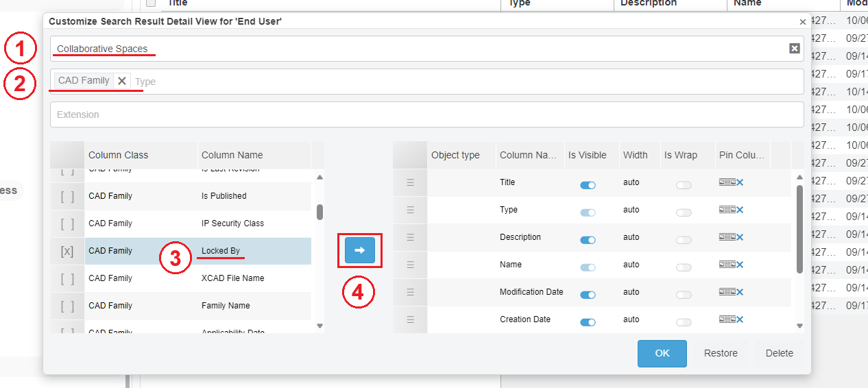The height and width of the screenshot is (388, 868).
Task: Grab the drag handle for the Description row
Action: (x=410, y=237)
